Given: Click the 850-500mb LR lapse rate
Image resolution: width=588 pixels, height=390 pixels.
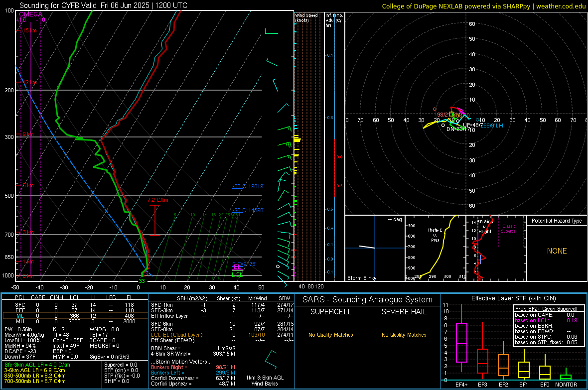Looking at the screenshot, I should coord(35,376).
